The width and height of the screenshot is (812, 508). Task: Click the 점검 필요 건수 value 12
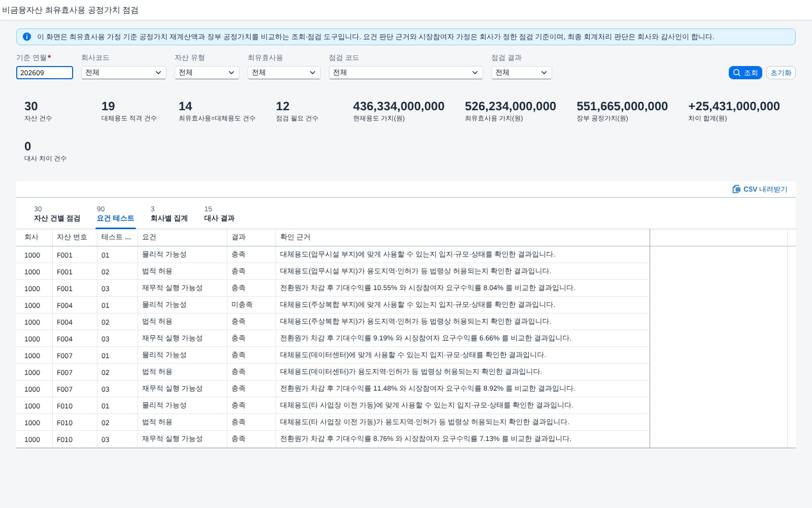pos(283,106)
